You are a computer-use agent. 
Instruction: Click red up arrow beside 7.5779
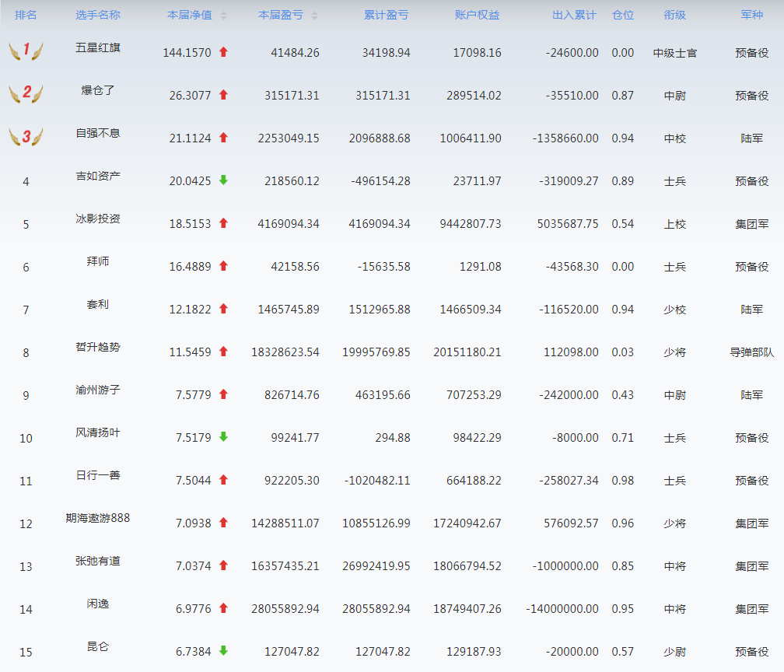pyautogui.click(x=223, y=394)
